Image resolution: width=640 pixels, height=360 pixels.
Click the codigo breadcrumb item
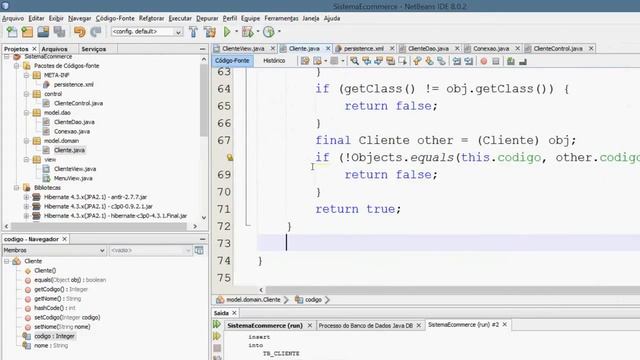click(313, 300)
